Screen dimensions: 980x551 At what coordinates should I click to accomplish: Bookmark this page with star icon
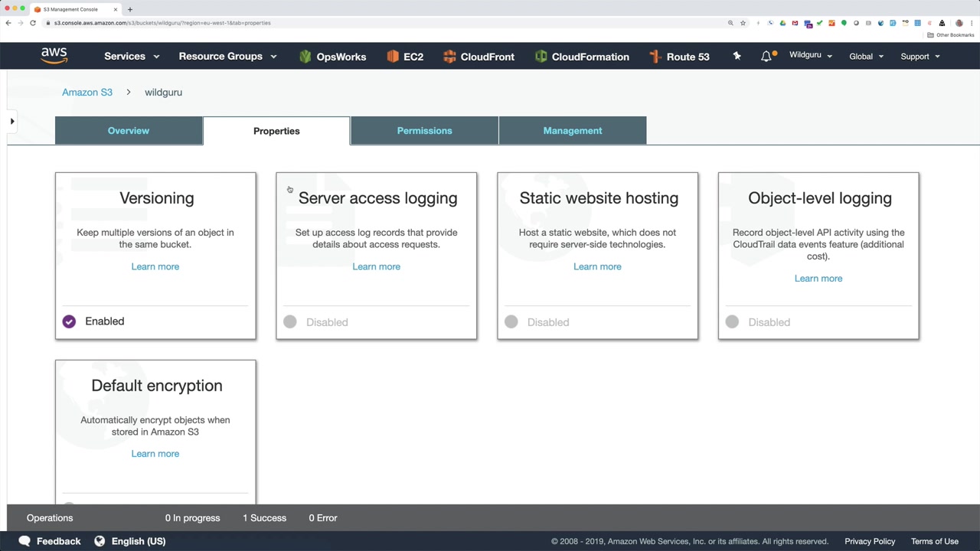[743, 23]
